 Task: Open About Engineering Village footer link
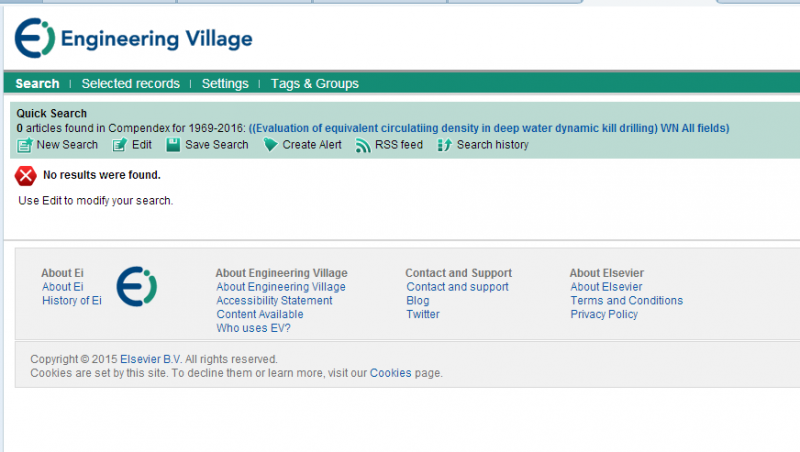281,287
